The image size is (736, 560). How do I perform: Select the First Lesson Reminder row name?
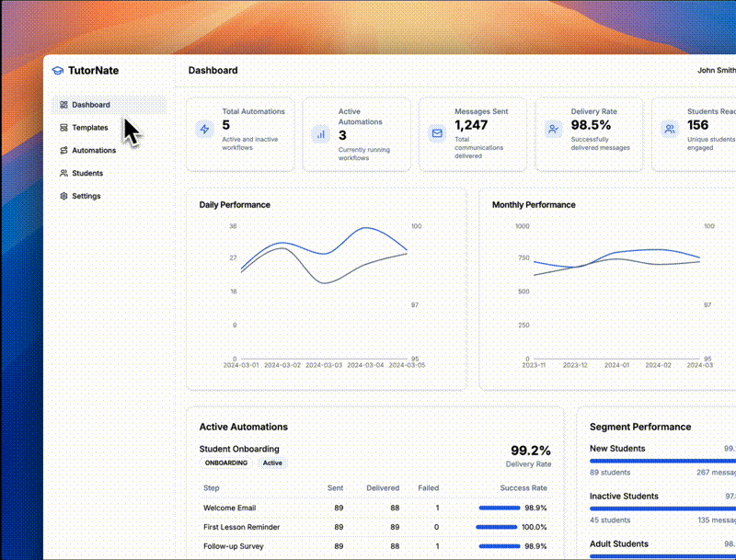tap(241, 527)
